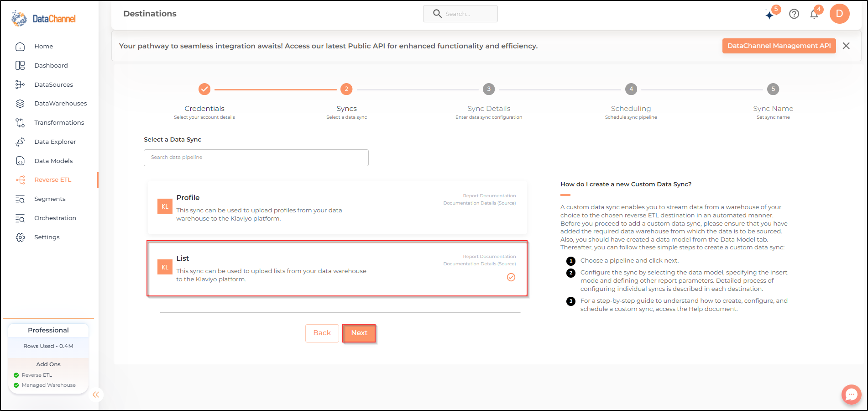
Task: Open Settings from the sidebar
Action: 47,237
